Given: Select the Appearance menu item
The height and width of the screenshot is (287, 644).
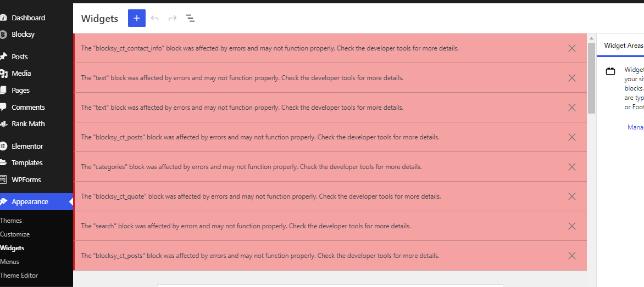Looking at the screenshot, I should click(x=37, y=202).
